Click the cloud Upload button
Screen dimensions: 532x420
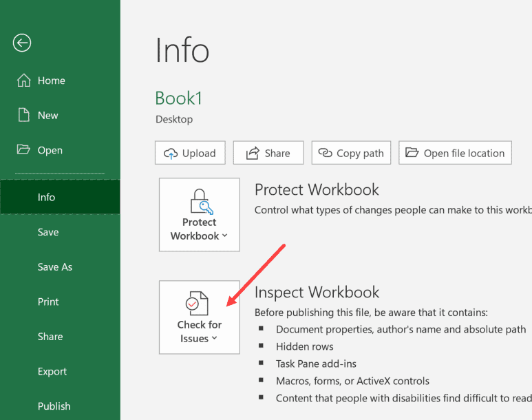tap(190, 153)
